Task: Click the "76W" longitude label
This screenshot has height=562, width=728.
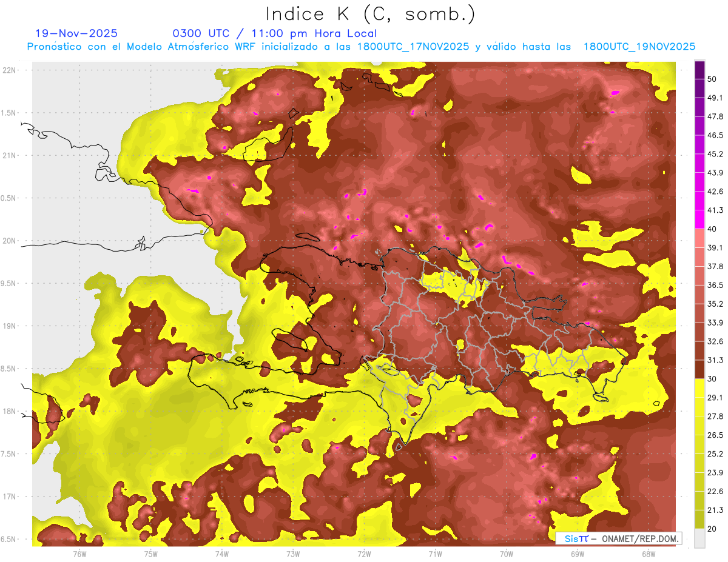Action: 79,554
